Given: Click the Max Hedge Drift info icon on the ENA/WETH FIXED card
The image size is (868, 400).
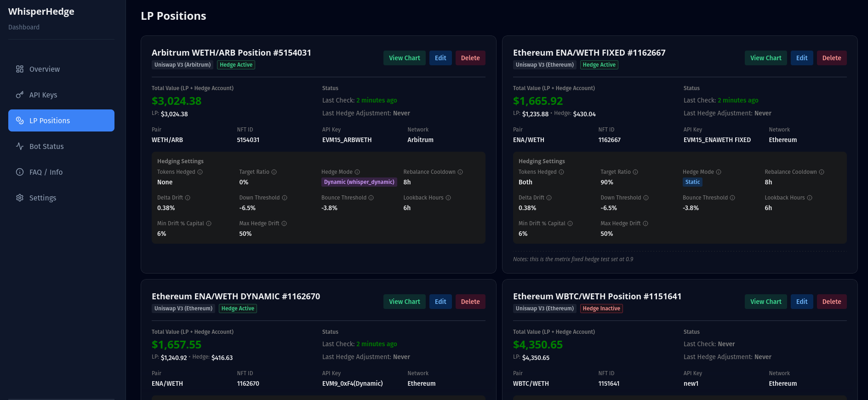Looking at the screenshot, I should tap(645, 223).
